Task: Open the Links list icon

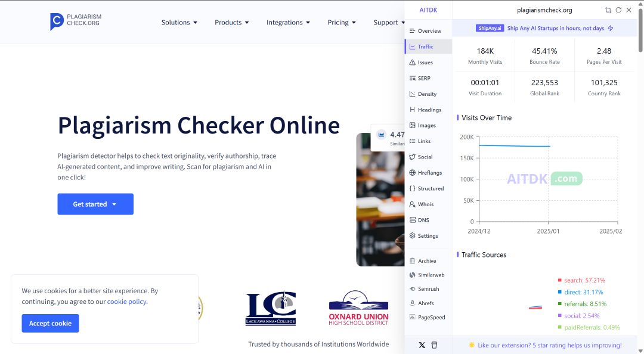Action: coord(412,141)
